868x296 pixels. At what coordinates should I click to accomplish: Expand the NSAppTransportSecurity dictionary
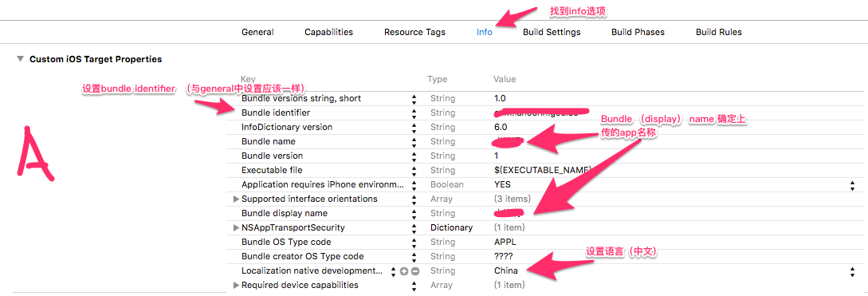[x=237, y=228]
